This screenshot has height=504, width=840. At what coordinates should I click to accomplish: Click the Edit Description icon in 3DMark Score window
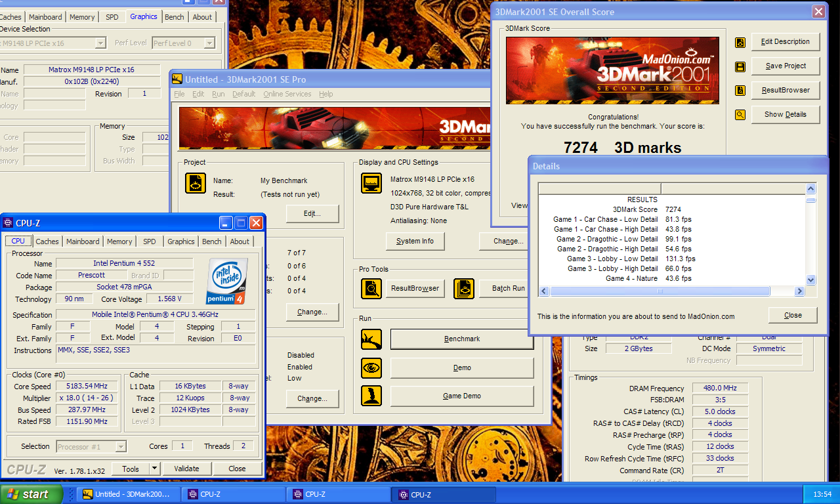(x=740, y=43)
